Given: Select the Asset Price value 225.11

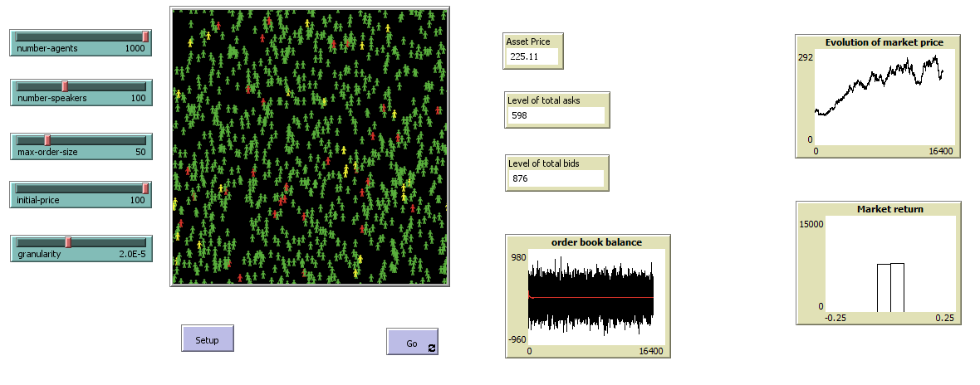Looking at the screenshot, I should pos(532,57).
